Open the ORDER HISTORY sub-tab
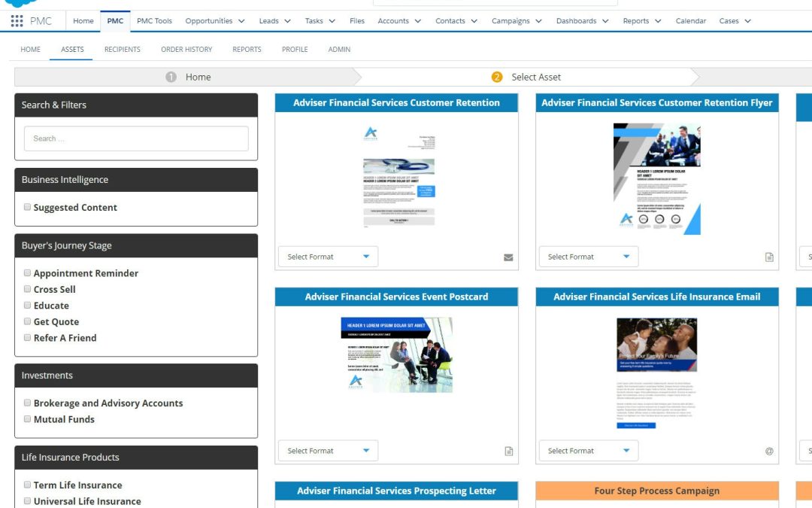812x508 pixels. click(186, 49)
